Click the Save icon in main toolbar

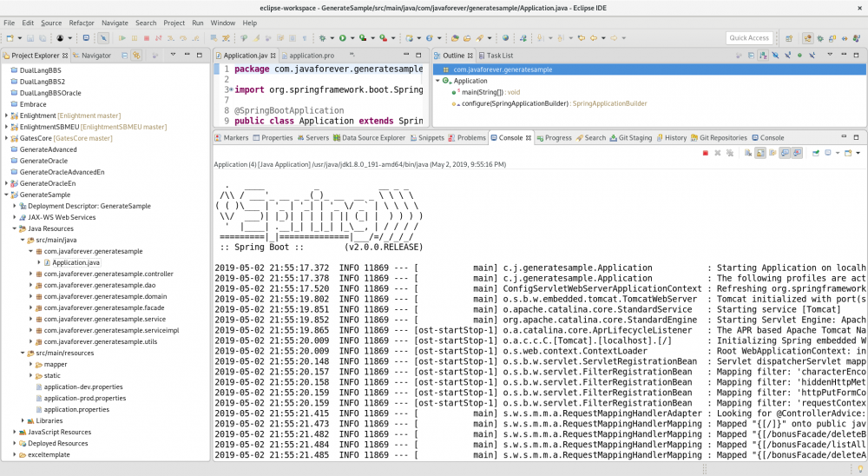pos(30,38)
